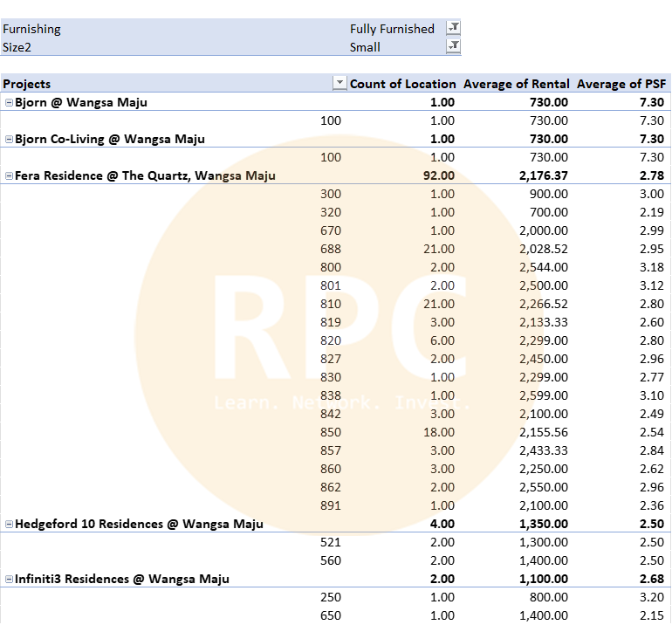Screen dimensions: 672x625
Task: Open the Size2 filter dropdown icon
Action: pyautogui.click(x=453, y=46)
